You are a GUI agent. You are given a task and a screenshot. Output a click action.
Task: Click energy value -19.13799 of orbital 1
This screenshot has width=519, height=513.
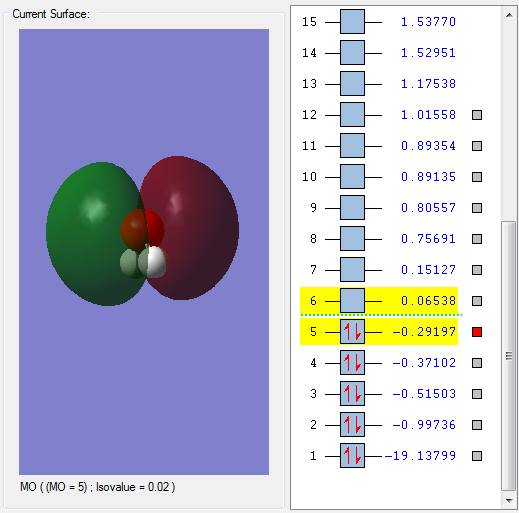(x=420, y=456)
